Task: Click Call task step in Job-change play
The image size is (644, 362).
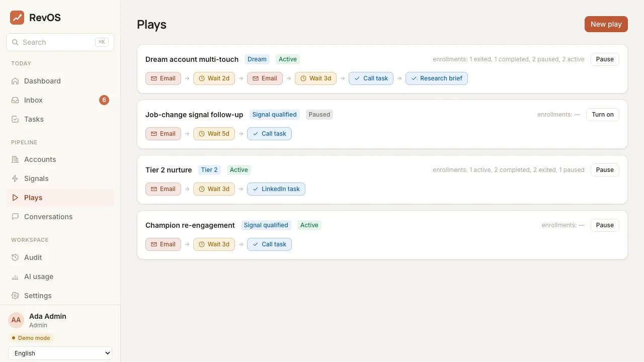Action: coord(269,134)
